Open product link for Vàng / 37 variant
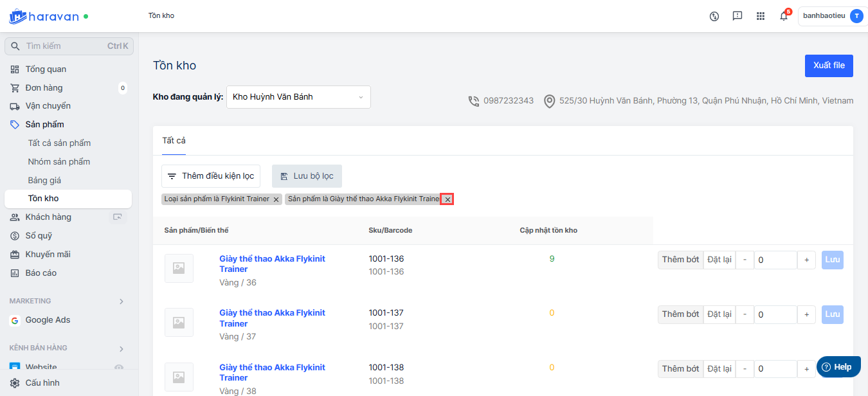The width and height of the screenshot is (868, 396). point(273,318)
